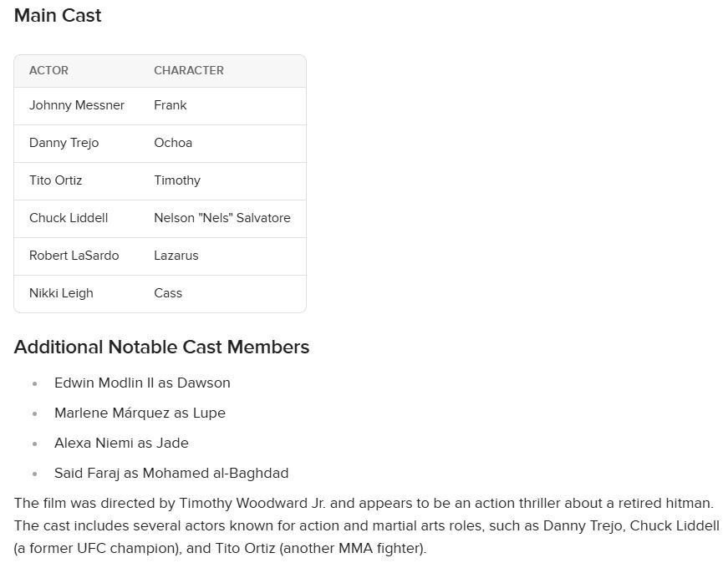
Task: Click the Additional Notable Cast Members heading
Action: coord(161,347)
